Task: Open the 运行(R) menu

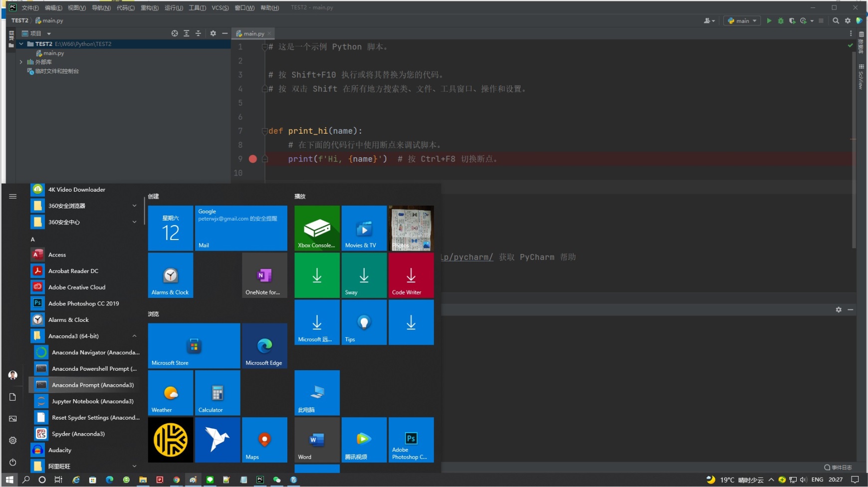Action: [173, 7]
